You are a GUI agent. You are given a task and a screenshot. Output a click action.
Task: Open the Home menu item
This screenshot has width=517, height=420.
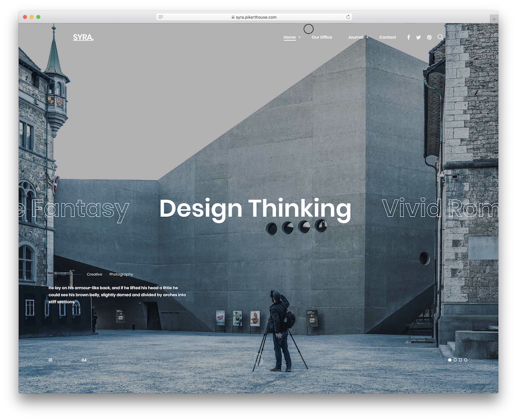(x=290, y=37)
